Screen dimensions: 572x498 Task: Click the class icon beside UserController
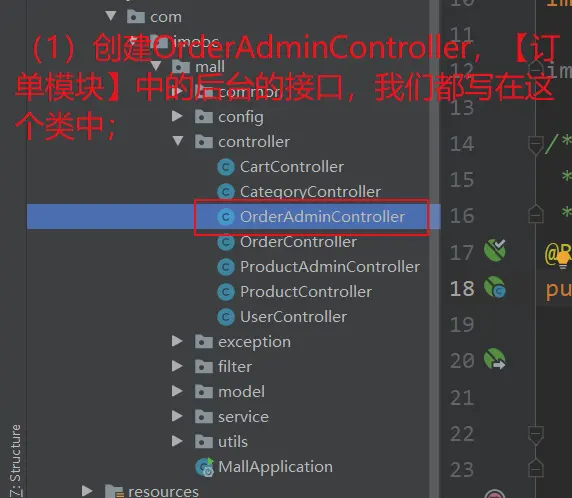pyautogui.click(x=226, y=317)
